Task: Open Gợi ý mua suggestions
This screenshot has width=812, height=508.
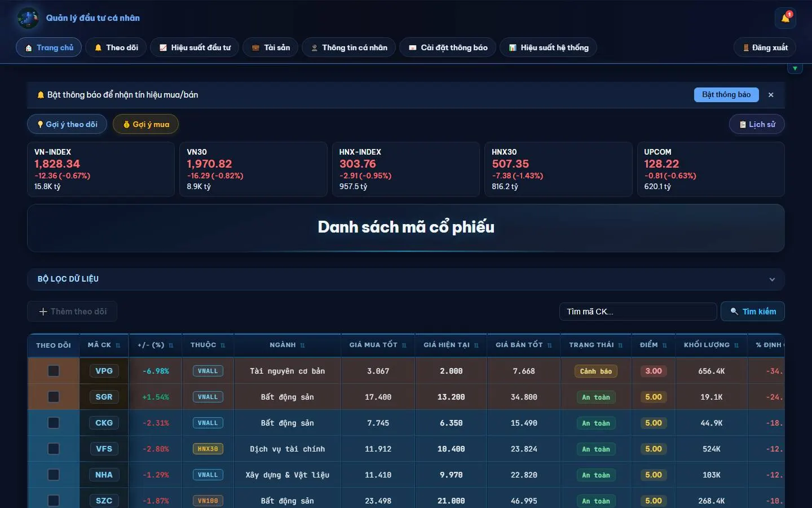Action: tap(146, 124)
